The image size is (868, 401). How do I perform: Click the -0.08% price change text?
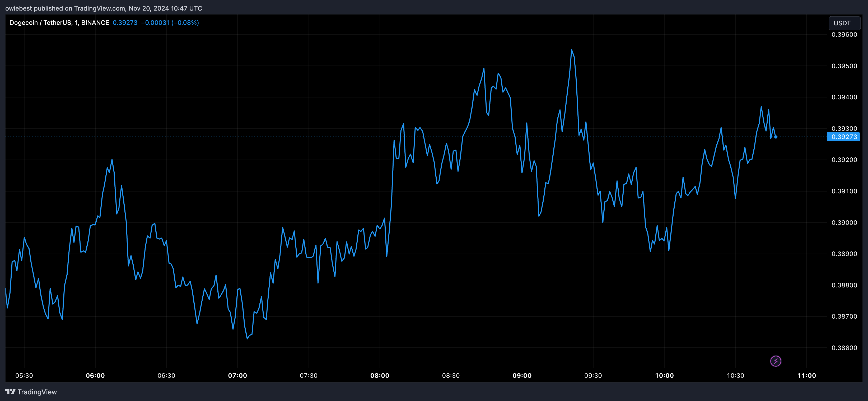[185, 22]
